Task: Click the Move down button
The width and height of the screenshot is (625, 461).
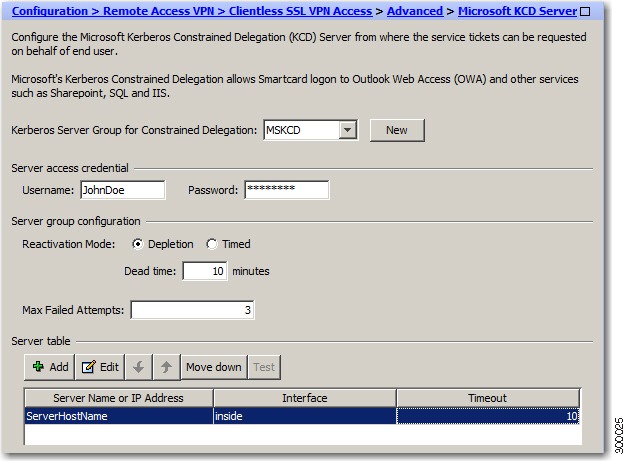Action: [x=214, y=367]
